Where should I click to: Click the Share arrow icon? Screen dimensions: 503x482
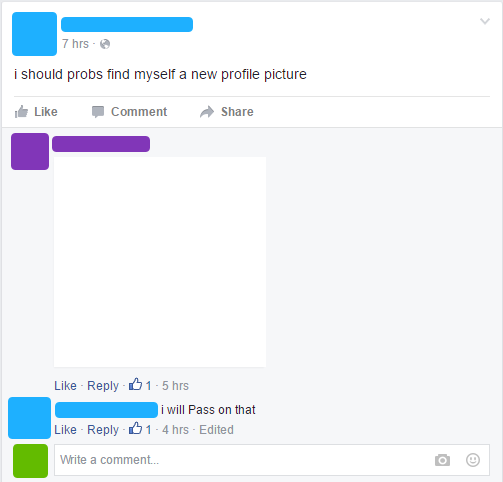click(x=207, y=112)
